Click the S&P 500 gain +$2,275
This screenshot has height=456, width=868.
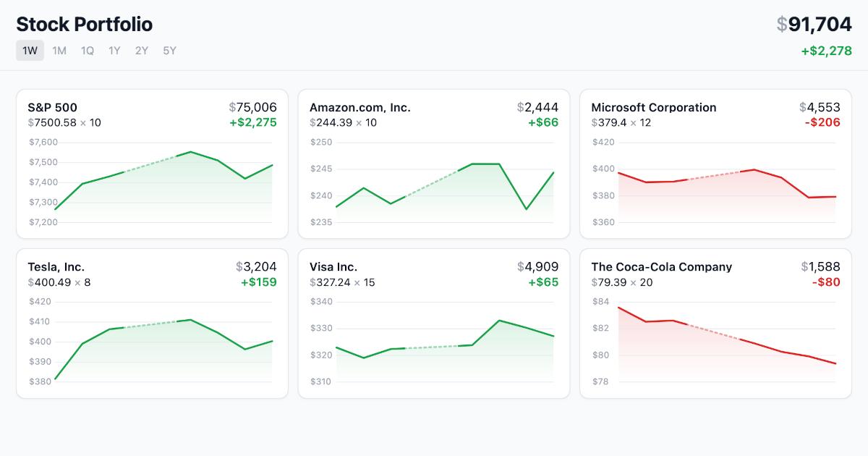[x=253, y=122]
